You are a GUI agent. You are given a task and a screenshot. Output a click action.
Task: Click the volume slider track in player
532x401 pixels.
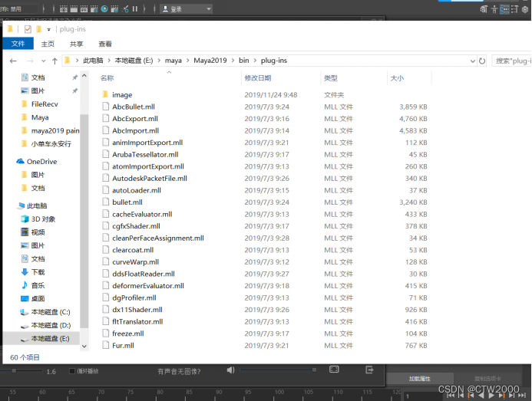pyautogui.click(x=278, y=370)
